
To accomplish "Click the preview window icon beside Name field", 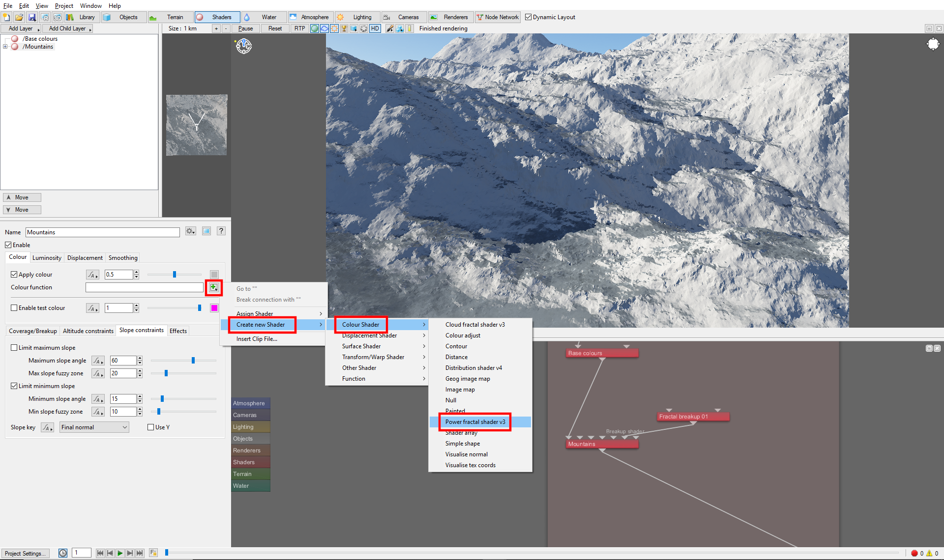I will (206, 231).
